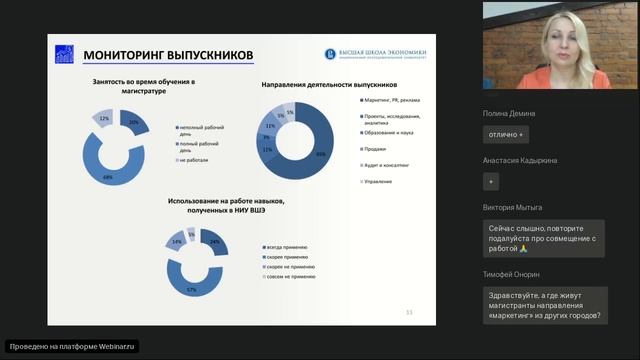
Task: Click chat author name 'Виктория Мытыга'
Action: click(512, 207)
